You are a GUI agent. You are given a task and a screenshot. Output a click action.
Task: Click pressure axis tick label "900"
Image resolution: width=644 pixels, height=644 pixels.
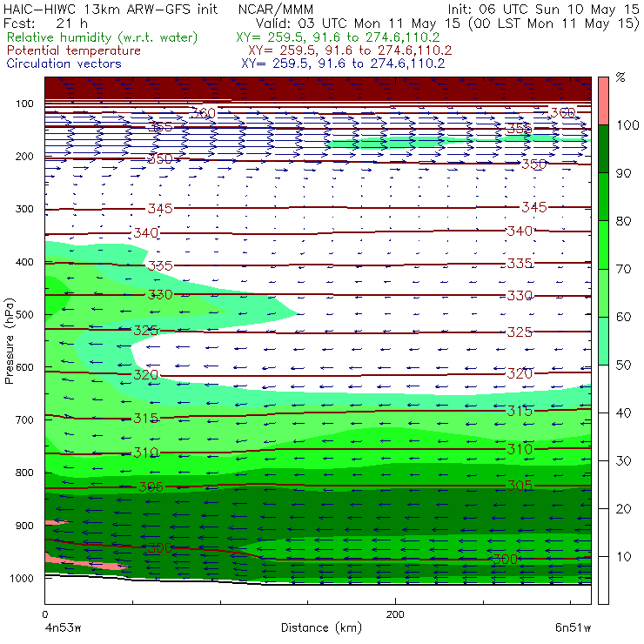tap(24, 526)
